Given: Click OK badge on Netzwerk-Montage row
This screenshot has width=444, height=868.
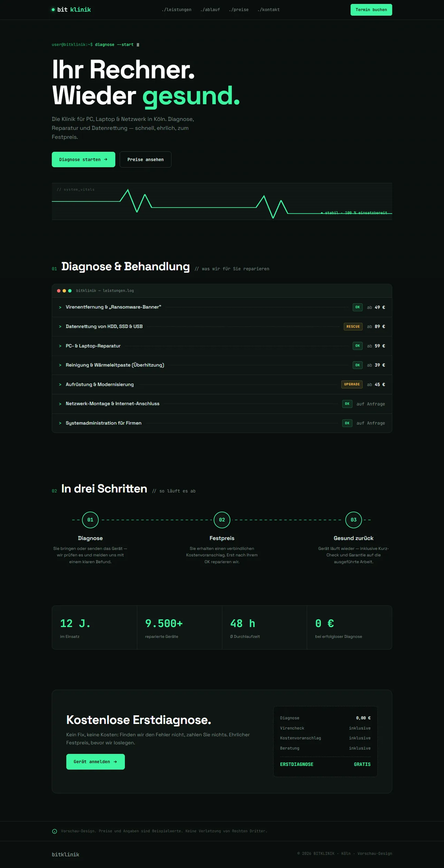Looking at the screenshot, I should (x=347, y=404).
